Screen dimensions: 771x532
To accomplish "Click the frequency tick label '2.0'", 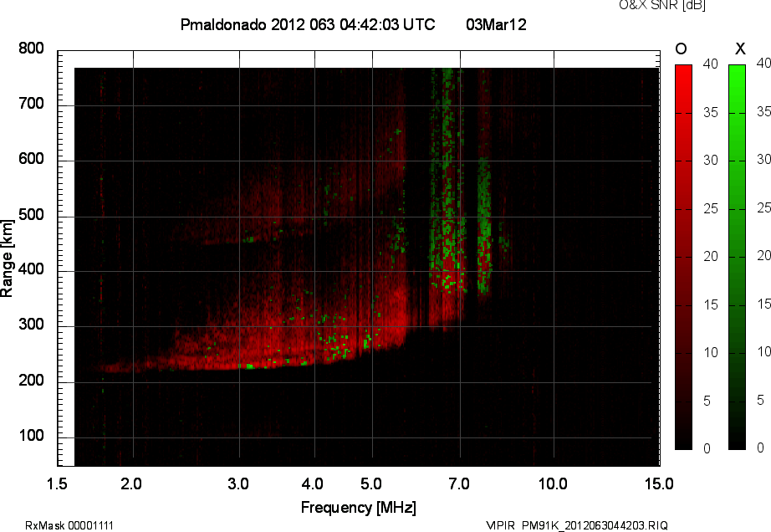I will (x=131, y=483).
